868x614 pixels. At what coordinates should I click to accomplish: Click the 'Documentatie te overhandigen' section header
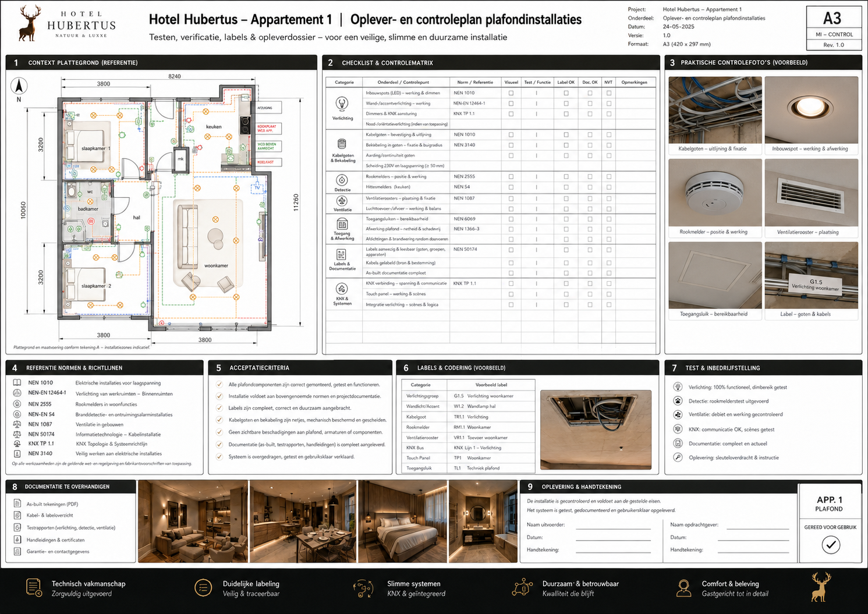tap(71, 487)
